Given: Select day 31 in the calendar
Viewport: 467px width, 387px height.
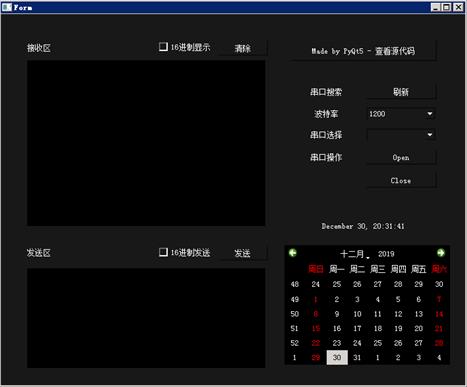Looking at the screenshot, I should (x=357, y=357).
